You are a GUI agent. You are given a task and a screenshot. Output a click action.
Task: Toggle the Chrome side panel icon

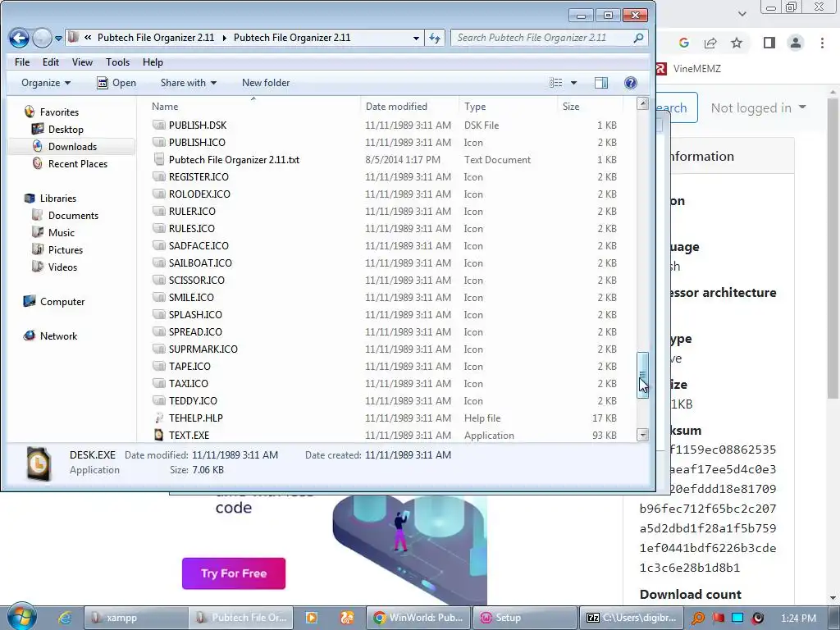pyautogui.click(x=769, y=43)
